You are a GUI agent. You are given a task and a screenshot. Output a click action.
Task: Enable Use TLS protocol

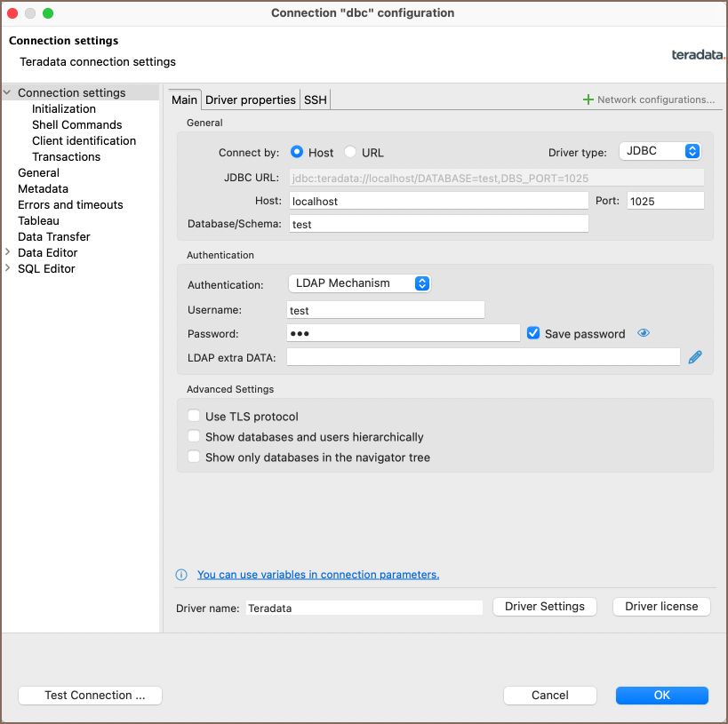(x=194, y=417)
